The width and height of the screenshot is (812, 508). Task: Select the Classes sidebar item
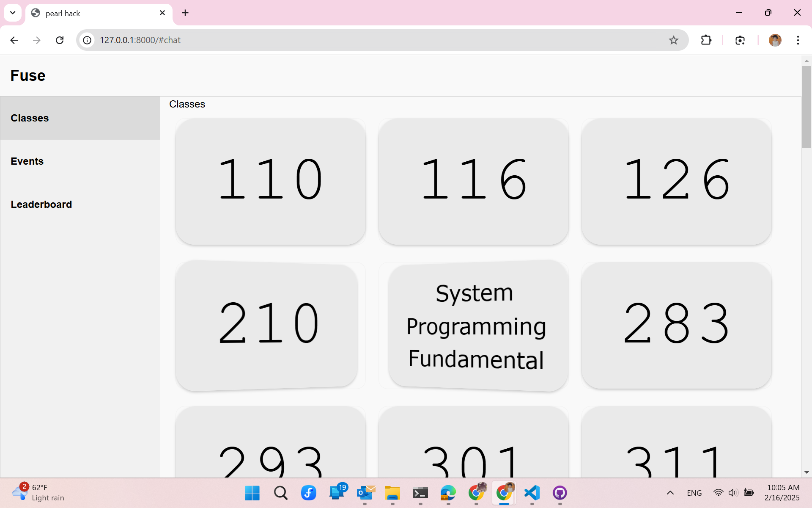[30, 118]
